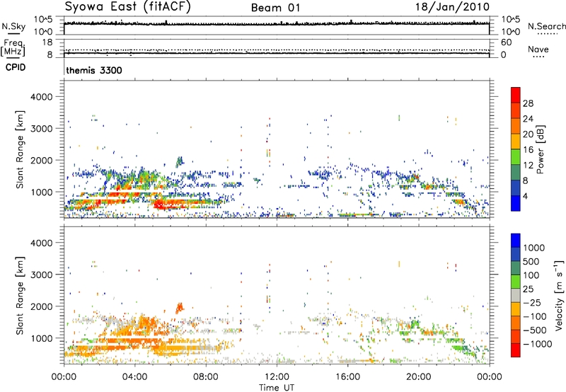Click the "08:00" time tick label
Screen dimensions: 566x392
[205, 377]
